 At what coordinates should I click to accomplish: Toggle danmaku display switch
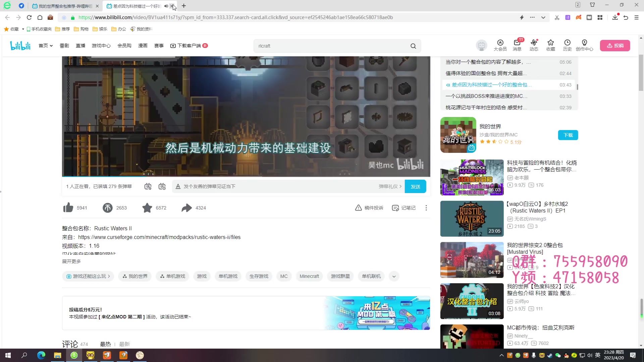click(148, 186)
